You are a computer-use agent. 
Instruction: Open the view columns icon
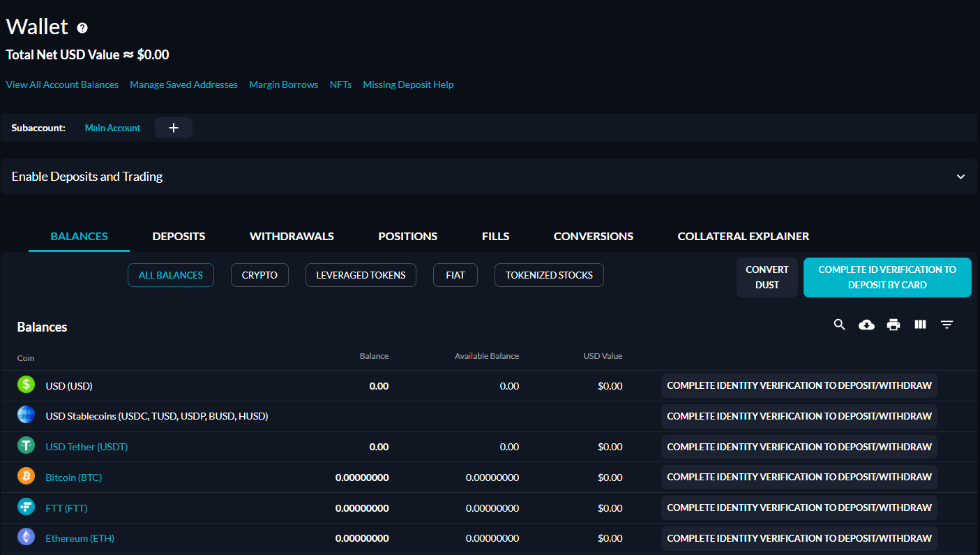(920, 325)
